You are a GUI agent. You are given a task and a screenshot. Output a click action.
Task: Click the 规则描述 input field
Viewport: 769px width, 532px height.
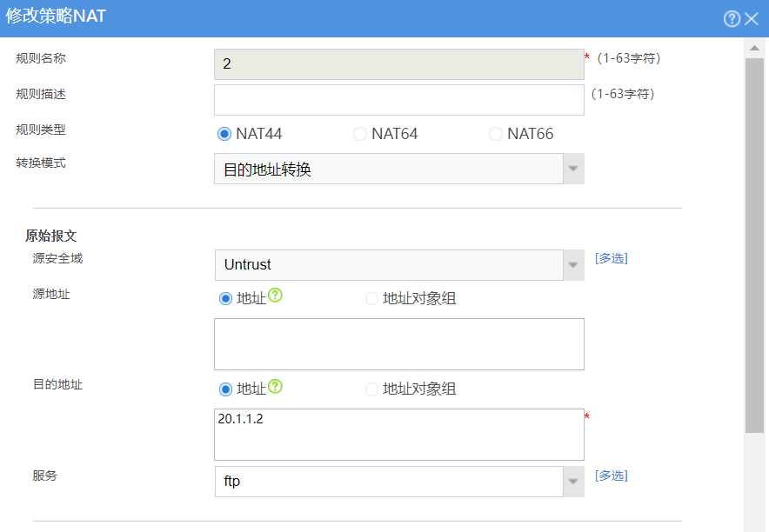click(x=399, y=100)
